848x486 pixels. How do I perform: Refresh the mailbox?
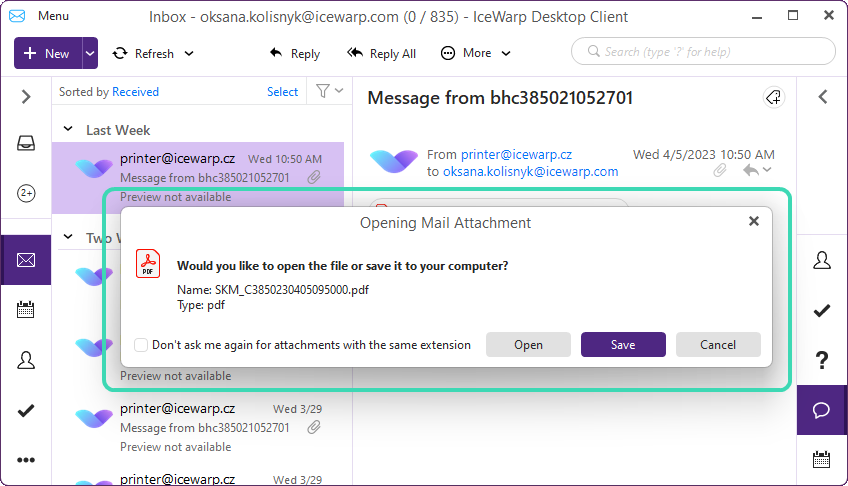coord(143,54)
